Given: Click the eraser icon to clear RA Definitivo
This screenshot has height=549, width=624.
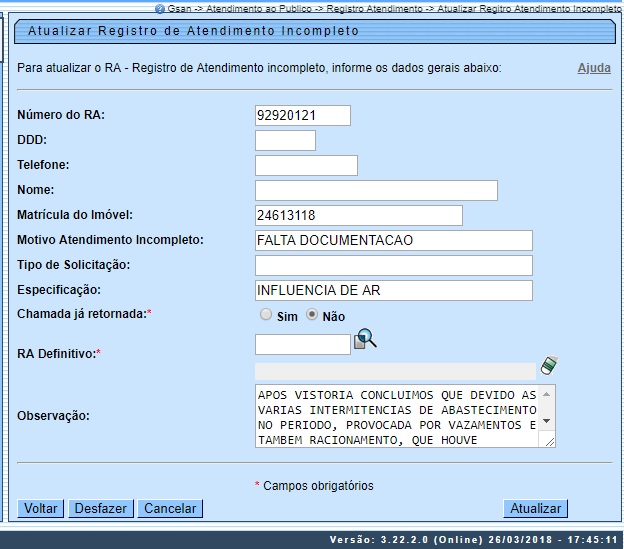Looking at the screenshot, I should (547, 365).
